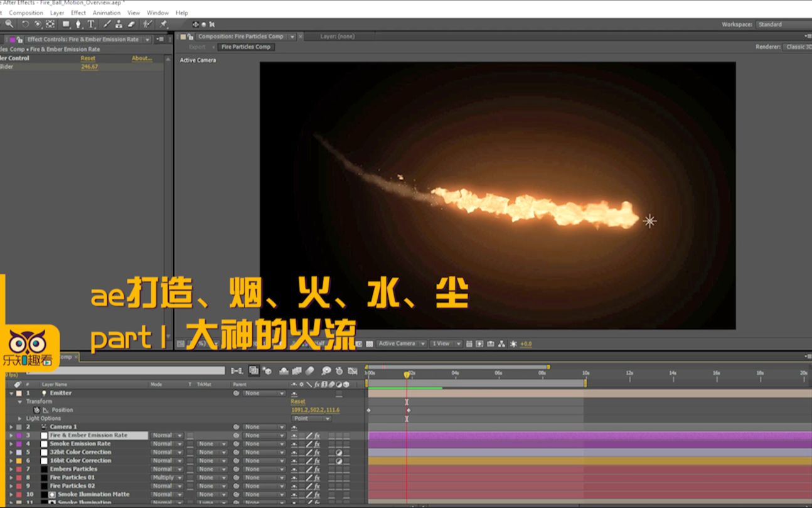Select the Unified Camera tool

point(38,24)
